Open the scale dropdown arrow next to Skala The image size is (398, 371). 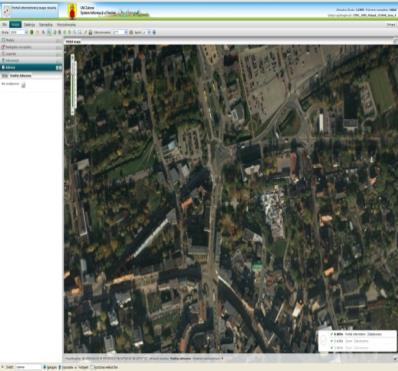click(26, 32)
